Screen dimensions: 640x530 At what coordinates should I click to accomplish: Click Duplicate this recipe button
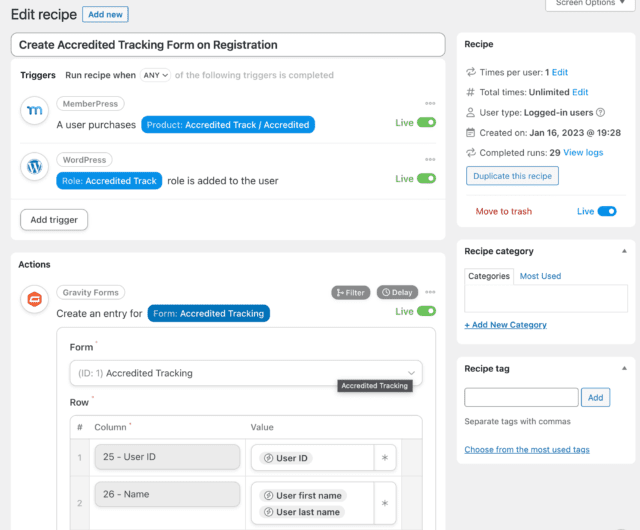coord(512,176)
